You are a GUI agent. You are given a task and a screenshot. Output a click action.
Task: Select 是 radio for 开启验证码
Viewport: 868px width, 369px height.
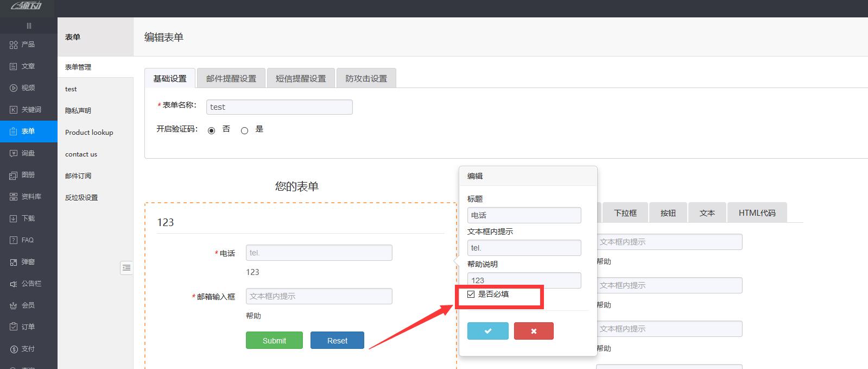[244, 130]
